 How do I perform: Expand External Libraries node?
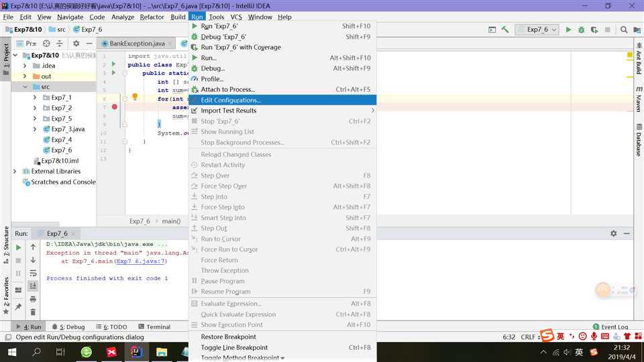tap(15, 171)
